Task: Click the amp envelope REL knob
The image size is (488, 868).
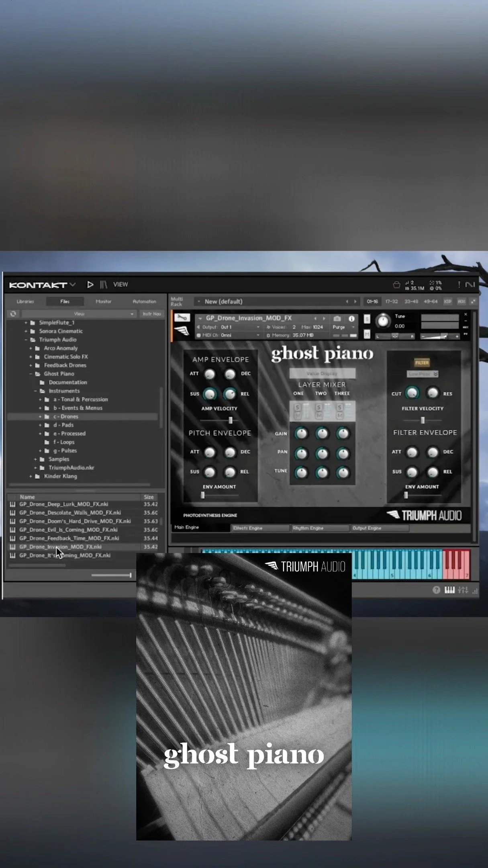Action: (x=230, y=394)
